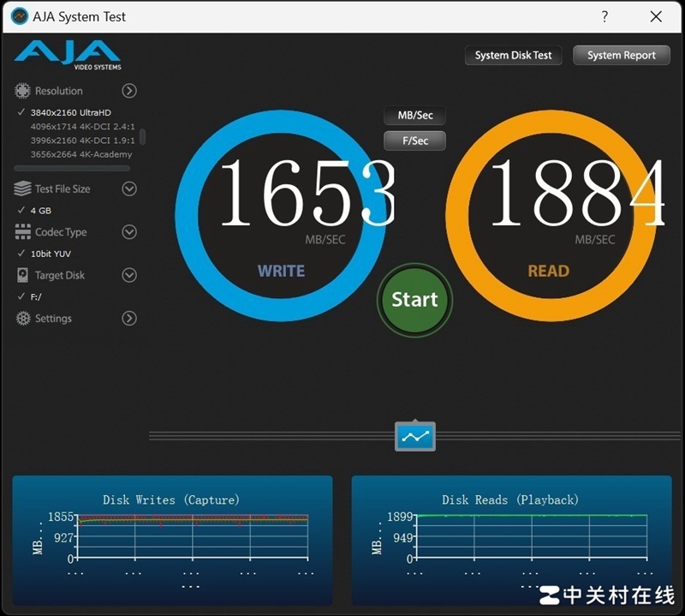
Task: Open the System Report tab
Action: click(621, 56)
